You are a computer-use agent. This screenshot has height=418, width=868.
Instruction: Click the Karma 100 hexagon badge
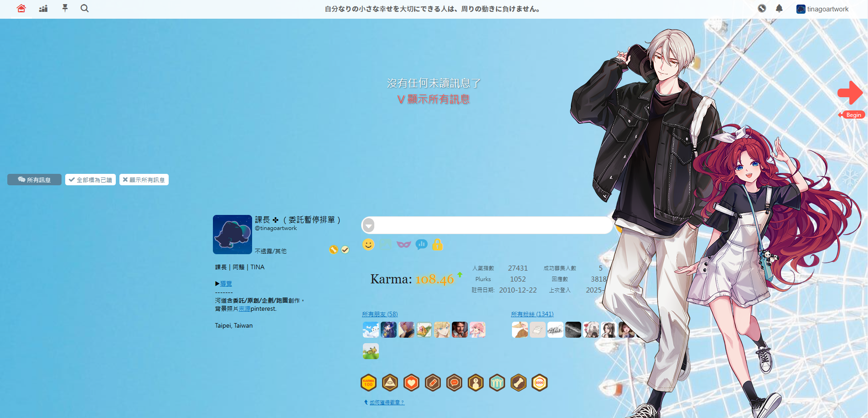click(x=368, y=383)
